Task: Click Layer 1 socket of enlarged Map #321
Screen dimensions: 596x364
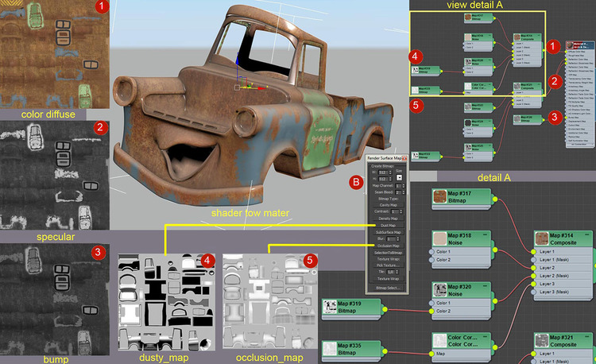Action: [x=533, y=354]
